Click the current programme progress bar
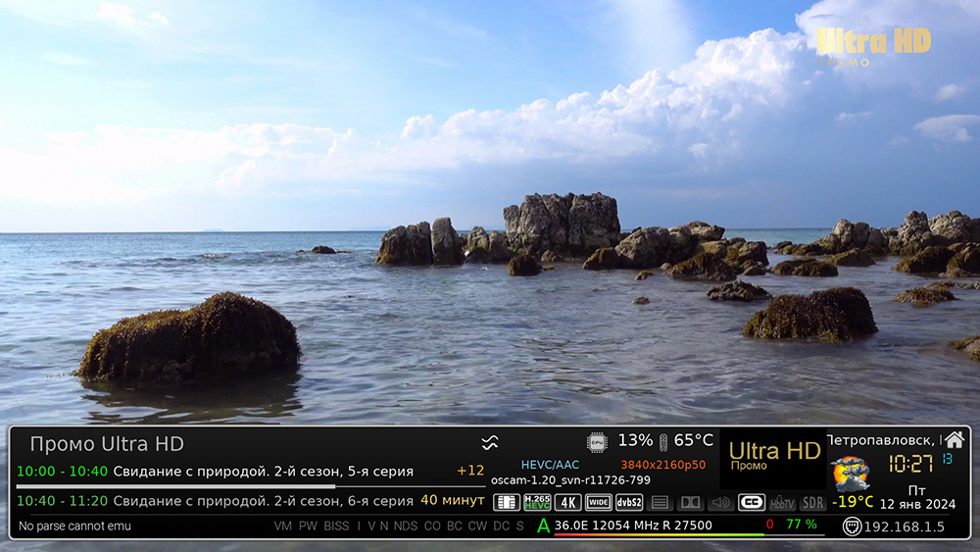The image size is (980, 552). coord(250,485)
